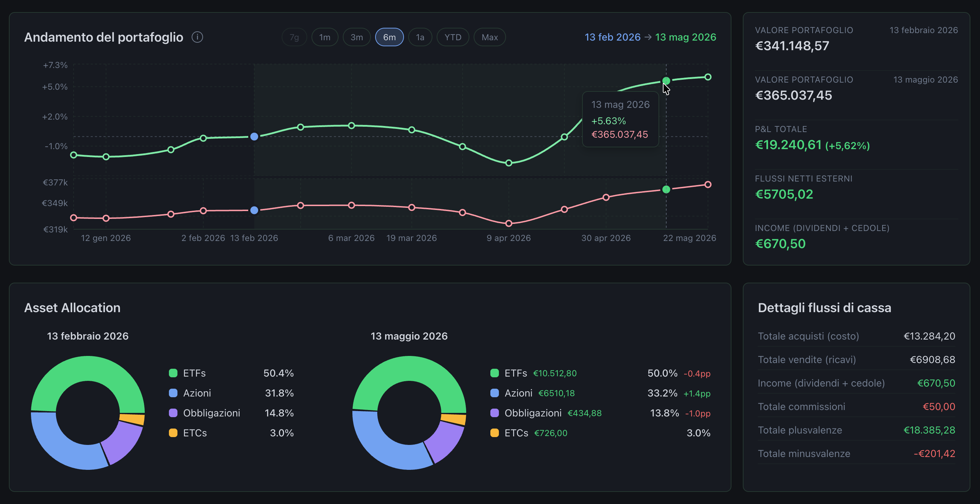Viewport: 980px width, 504px height.
Task: Click the info icon next to Andamento del portafoglio
Action: coord(197,37)
